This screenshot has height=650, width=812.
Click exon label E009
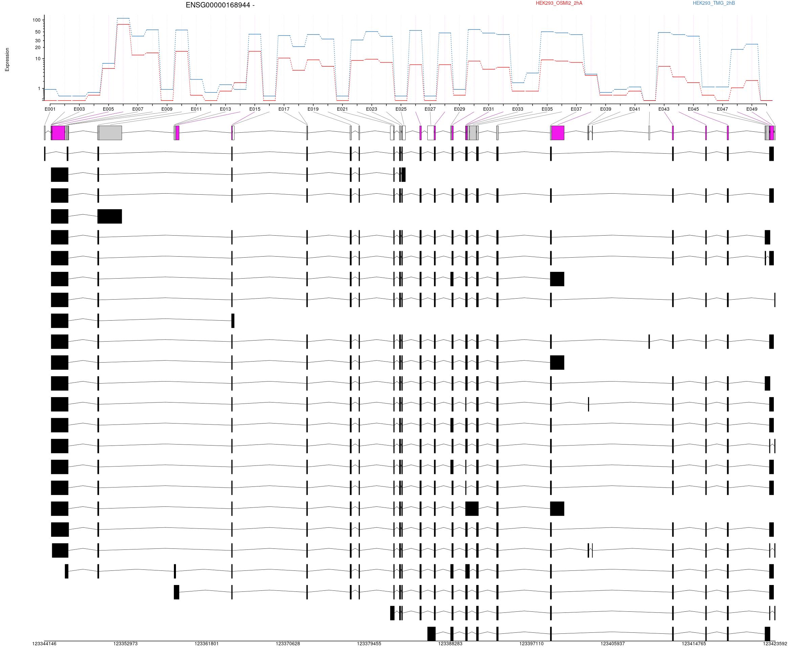pos(167,109)
